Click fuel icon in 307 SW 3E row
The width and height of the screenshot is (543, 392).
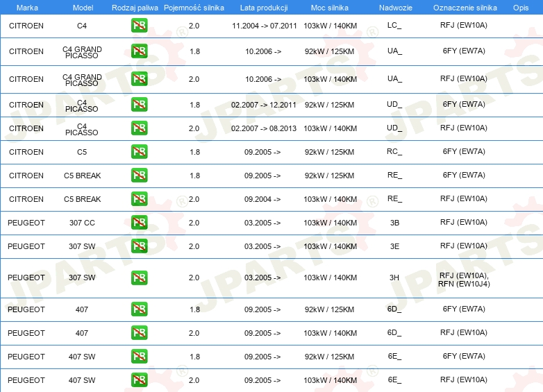coord(139,246)
